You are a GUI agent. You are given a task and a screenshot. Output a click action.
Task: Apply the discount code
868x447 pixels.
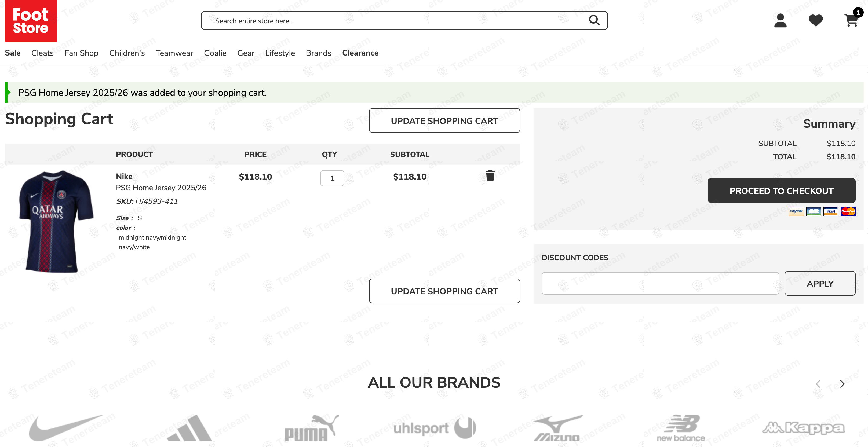820,283
